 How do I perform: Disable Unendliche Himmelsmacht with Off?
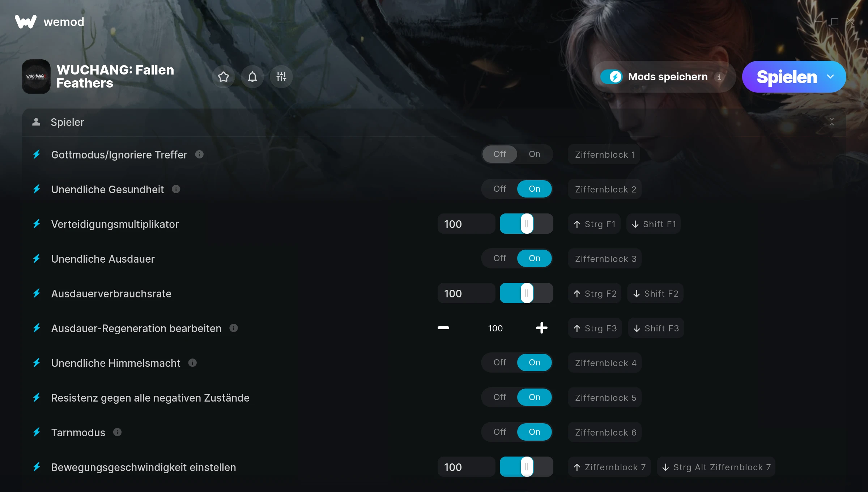pyautogui.click(x=499, y=362)
